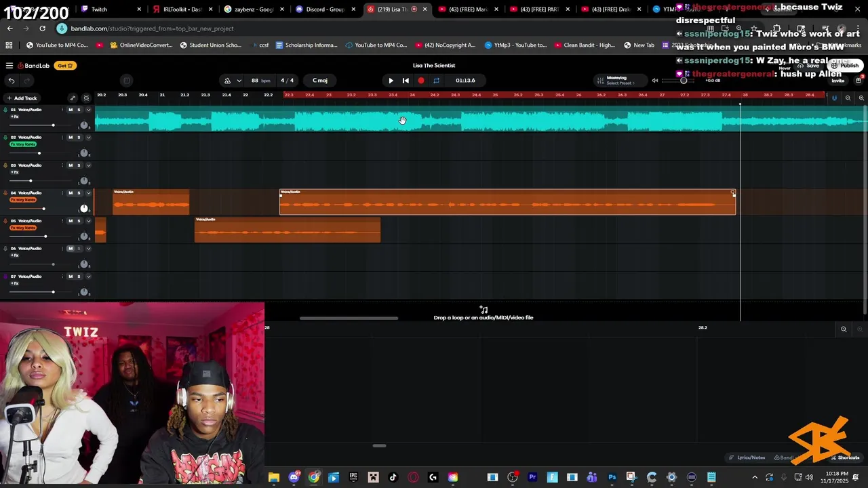Open Premiere Pro from the taskbar

click(532, 477)
